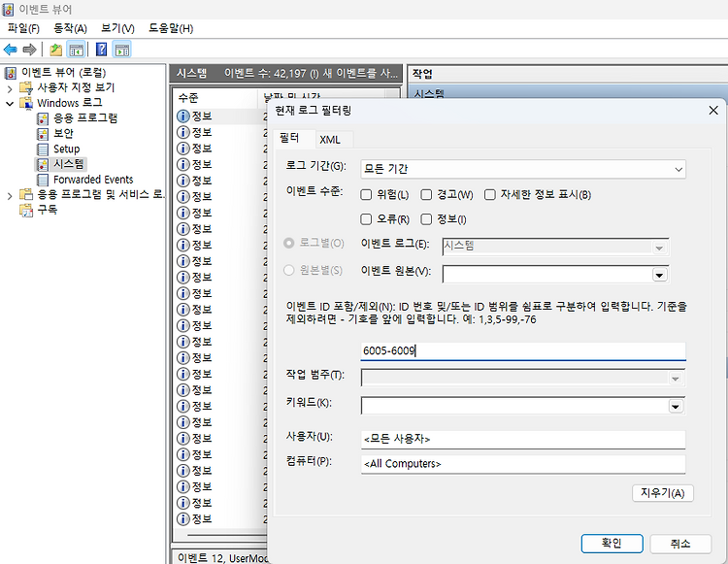Screen dimensions: 728x564
Task: Check the 자세한 정보 표시(B) checkbox
Action: 490,194
